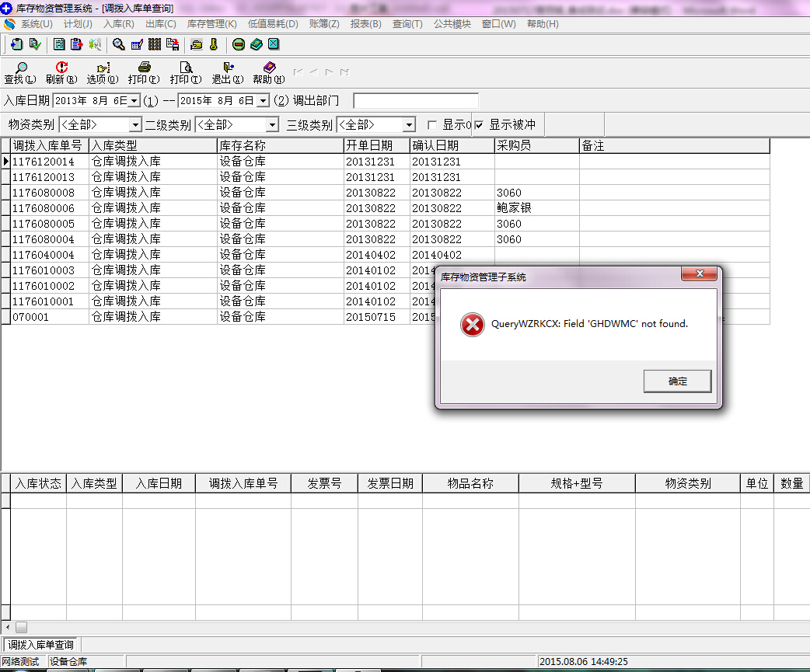810x672 pixels.
Task: Click the yellow key toolbar icon
Action: click(x=214, y=44)
